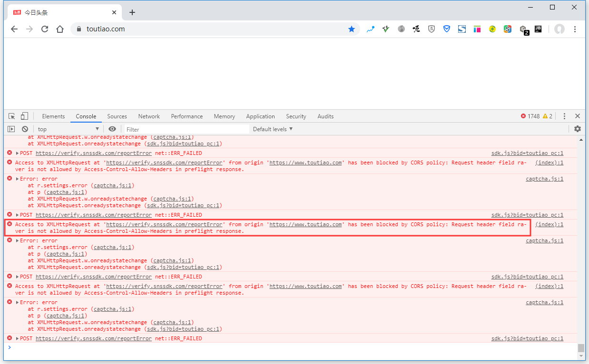
Task: Reload the toutiao.com page
Action: pyautogui.click(x=45, y=29)
